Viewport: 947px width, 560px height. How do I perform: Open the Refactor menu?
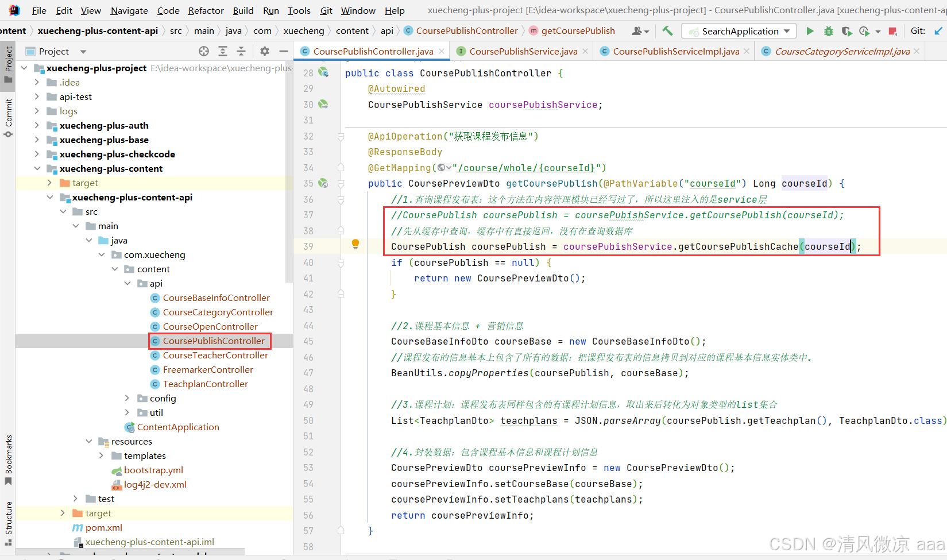[x=206, y=10]
